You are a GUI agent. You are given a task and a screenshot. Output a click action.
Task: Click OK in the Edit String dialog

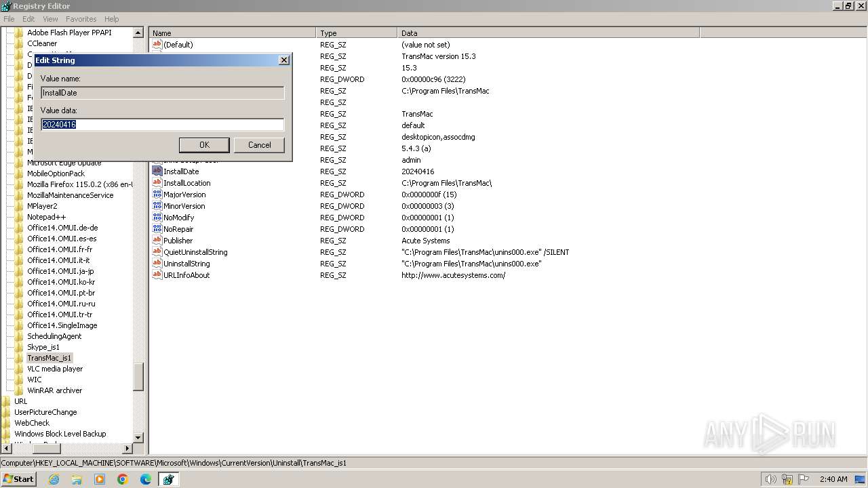point(204,145)
